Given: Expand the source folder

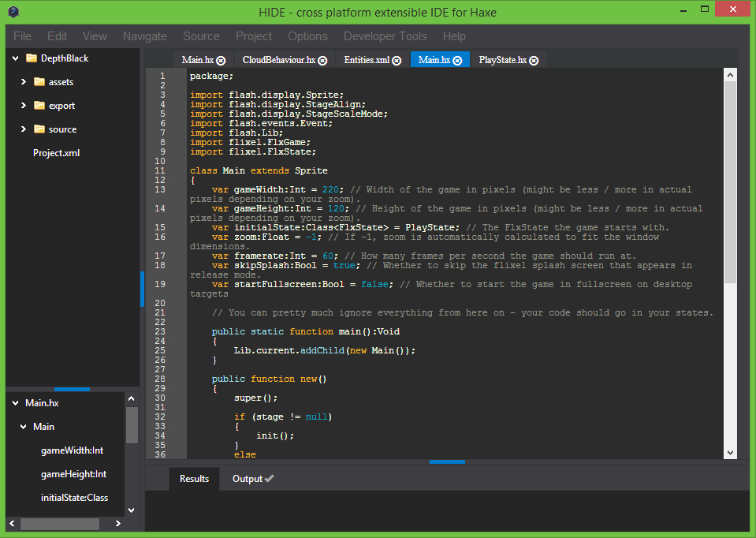Looking at the screenshot, I should (x=23, y=129).
